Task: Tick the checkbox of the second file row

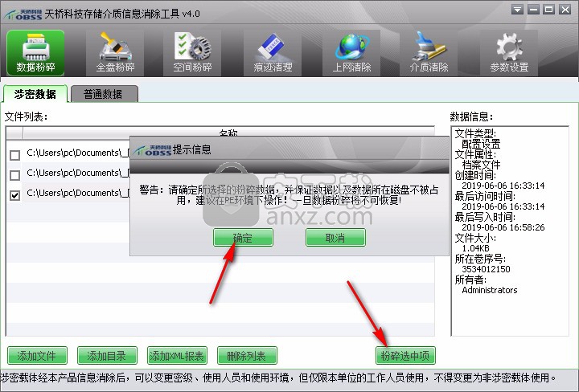Action: click(x=14, y=175)
